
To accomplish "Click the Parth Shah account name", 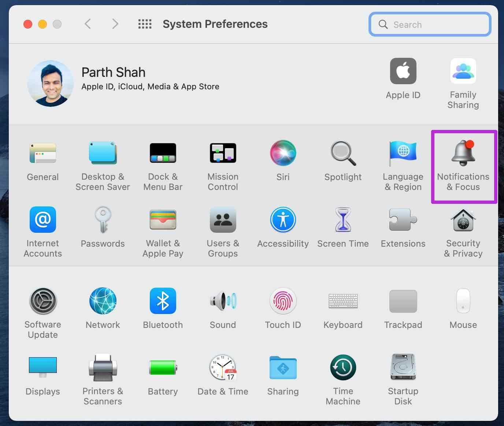I will pyautogui.click(x=113, y=72).
